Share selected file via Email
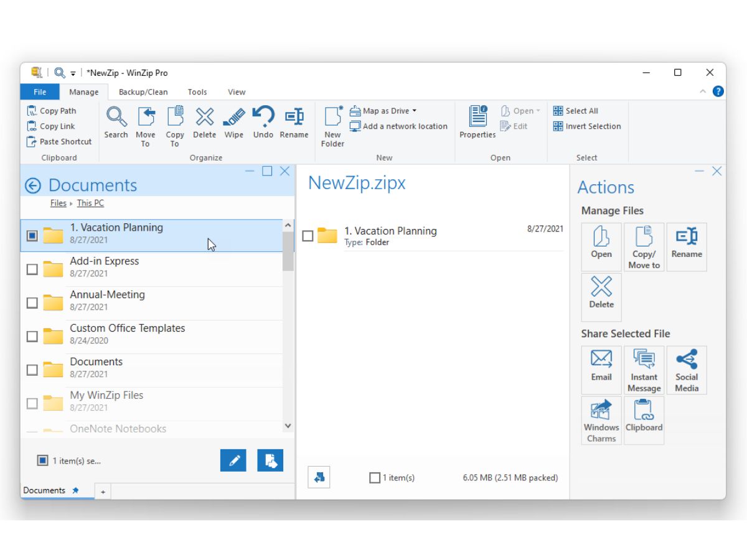Screen dimensions: 747x560 (601, 370)
